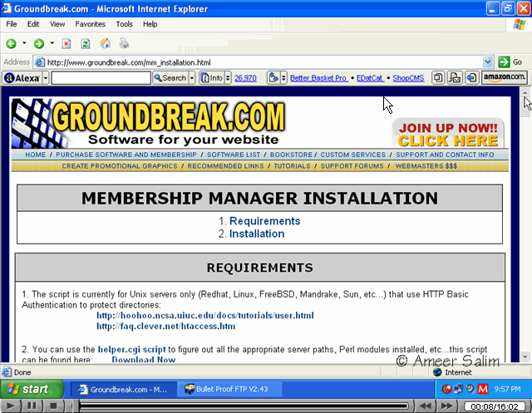This screenshot has height=413, width=532.
Task: Click the Alexa toolbar logo
Action: [x=22, y=78]
